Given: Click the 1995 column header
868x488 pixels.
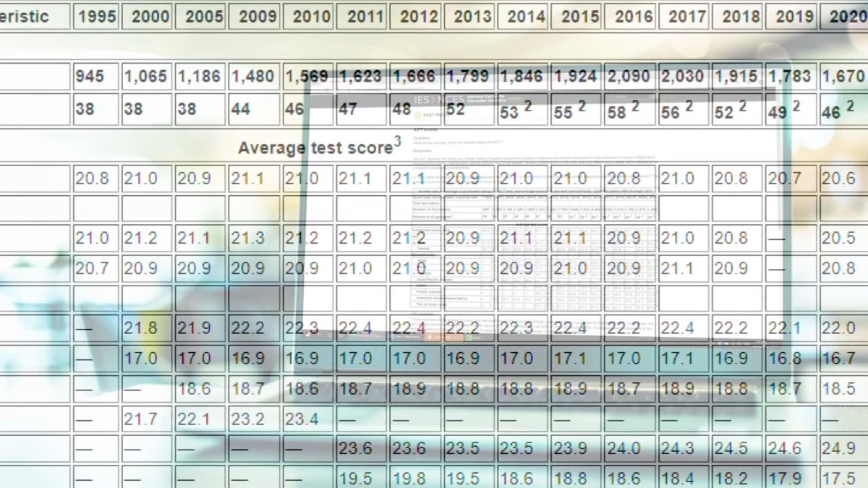Looking at the screenshot, I should point(96,16).
